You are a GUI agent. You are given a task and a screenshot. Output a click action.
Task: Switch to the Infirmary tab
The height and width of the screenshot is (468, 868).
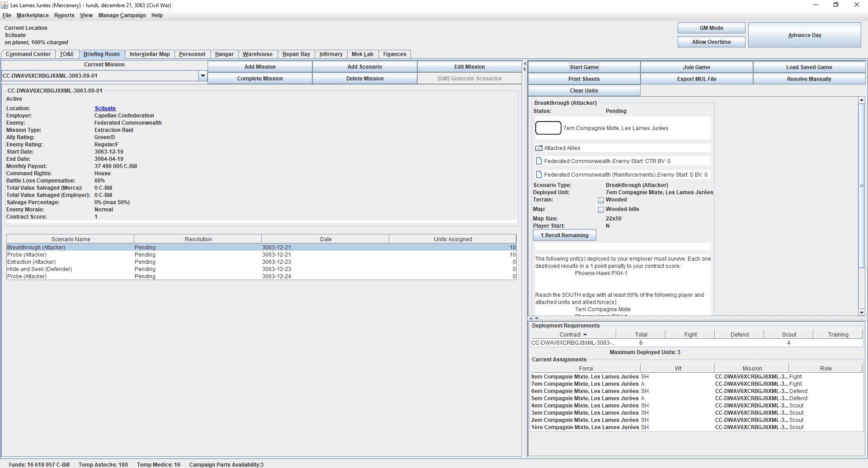331,54
